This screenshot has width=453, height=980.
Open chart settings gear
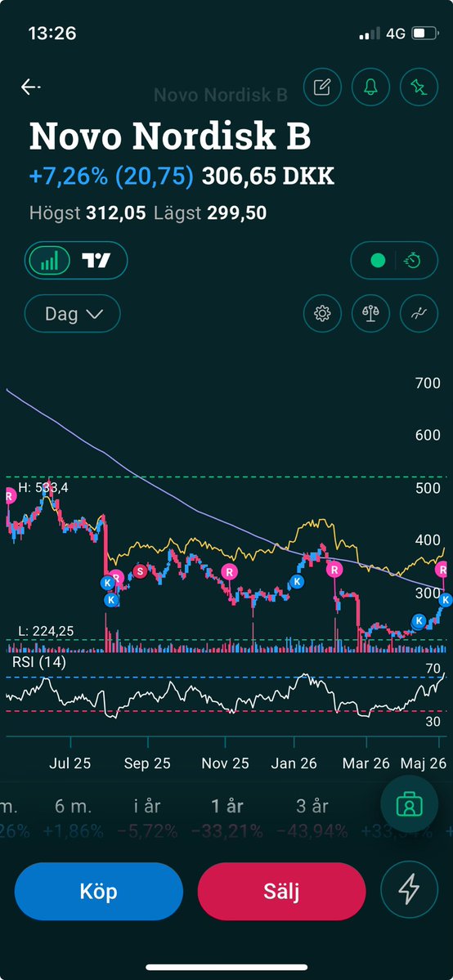pyautogui.click(x=322, y=313)
